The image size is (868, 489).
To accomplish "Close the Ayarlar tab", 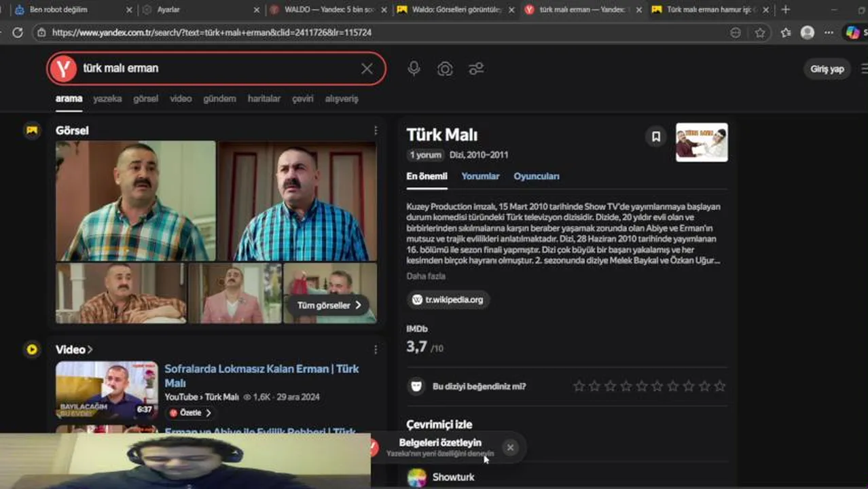I will [x=256, y=10].
